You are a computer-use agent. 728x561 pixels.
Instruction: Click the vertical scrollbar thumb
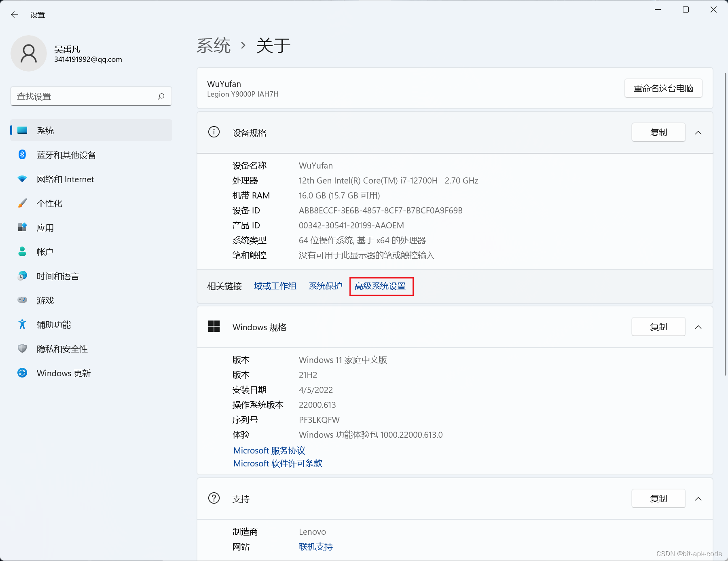pos(726,224)
